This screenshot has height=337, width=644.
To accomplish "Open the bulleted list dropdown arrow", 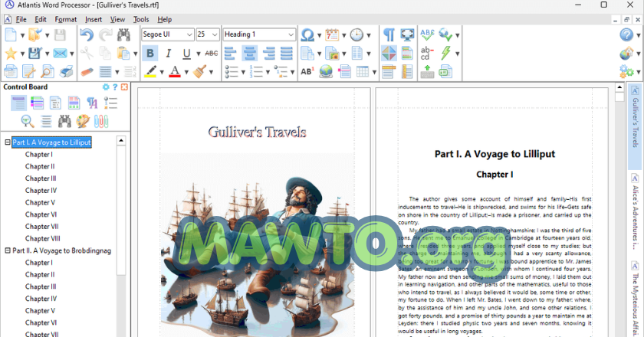I will pyautogui.click(x=243, y=72).
